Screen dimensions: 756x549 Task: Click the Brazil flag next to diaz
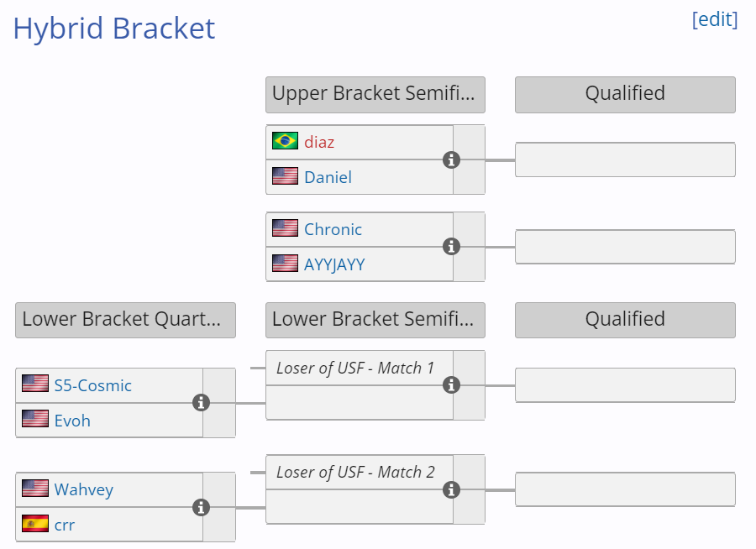pyautogui.click(x=285, y=141)
